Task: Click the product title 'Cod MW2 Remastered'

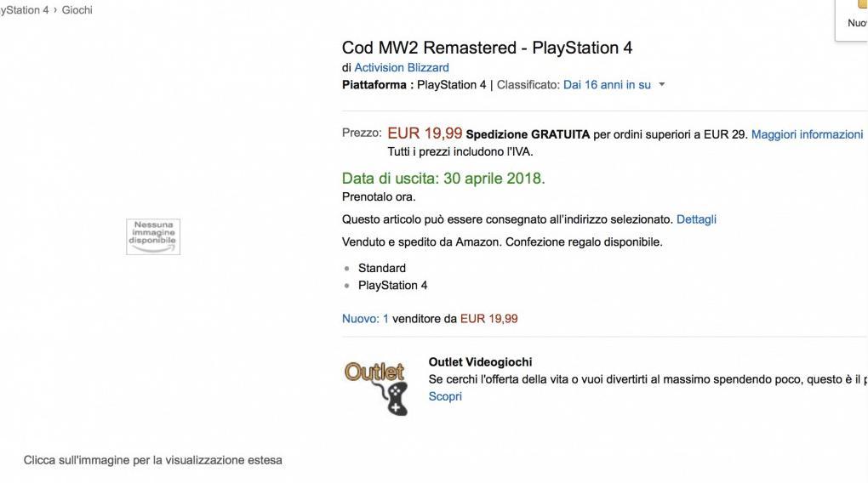Action: 487,48
